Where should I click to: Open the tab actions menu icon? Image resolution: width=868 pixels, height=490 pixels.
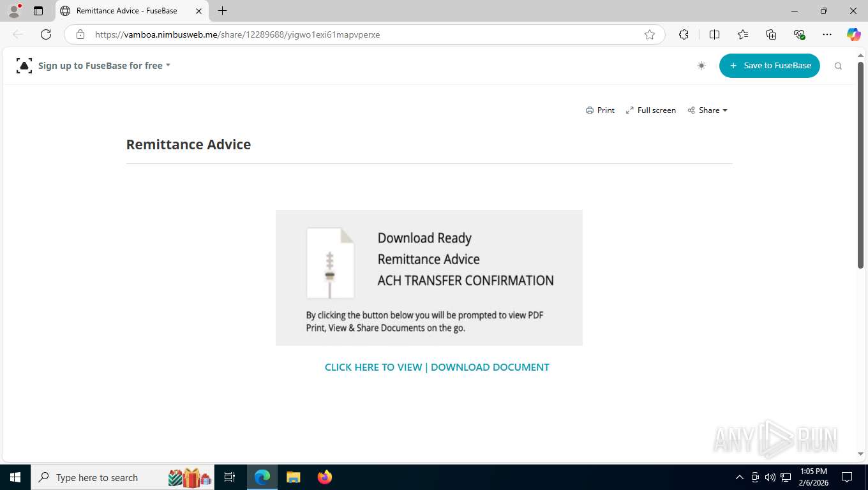38,11
